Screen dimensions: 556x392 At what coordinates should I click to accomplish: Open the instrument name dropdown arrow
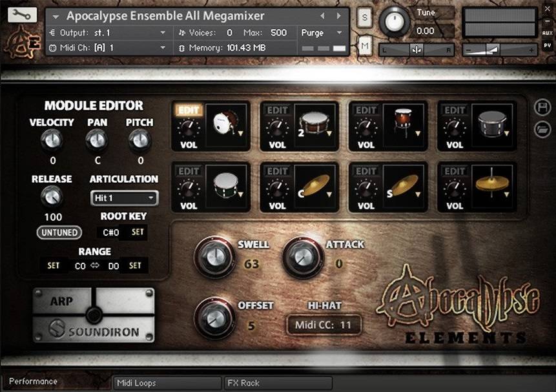tap(56, 16)
